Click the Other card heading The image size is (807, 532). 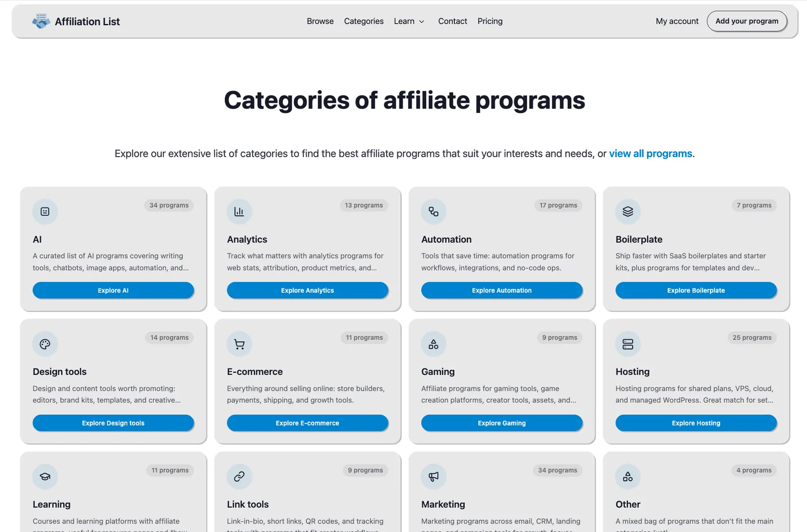628,504
